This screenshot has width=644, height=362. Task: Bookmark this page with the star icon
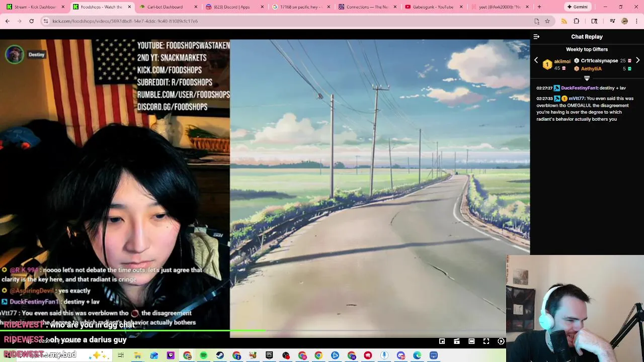[x=547, y=21]
